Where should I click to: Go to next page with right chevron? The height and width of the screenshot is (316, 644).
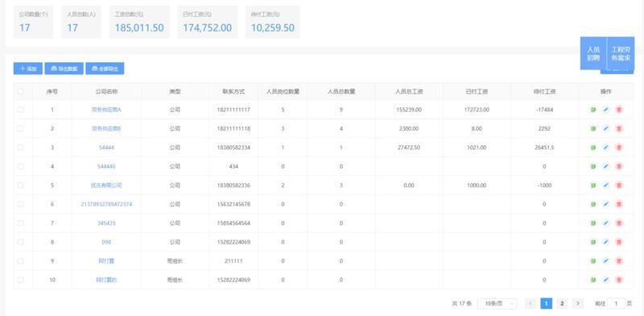click(578, 304)
